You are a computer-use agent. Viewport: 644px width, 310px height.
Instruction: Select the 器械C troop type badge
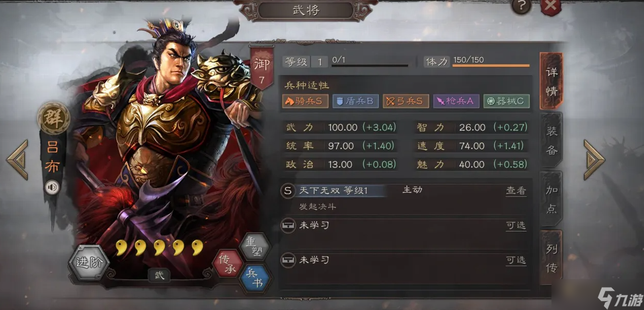tap(506, 101)
